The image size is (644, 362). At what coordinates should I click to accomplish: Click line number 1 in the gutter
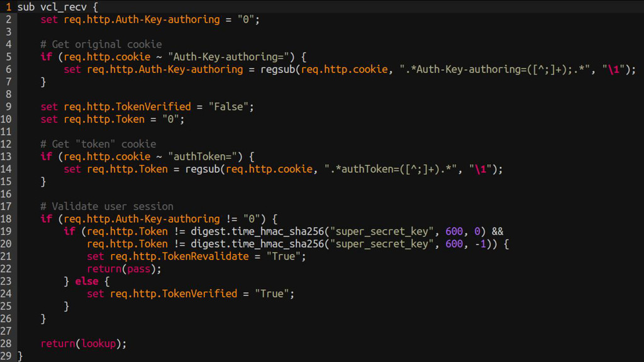9,7
